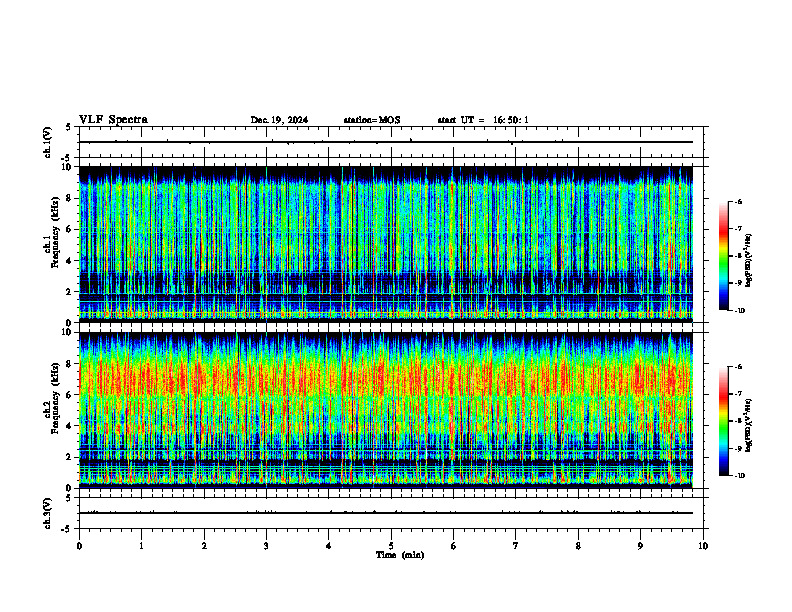Click the "ch.1(V)" waveform axis label
Screen dimensions: 792x612
point(48,142)
